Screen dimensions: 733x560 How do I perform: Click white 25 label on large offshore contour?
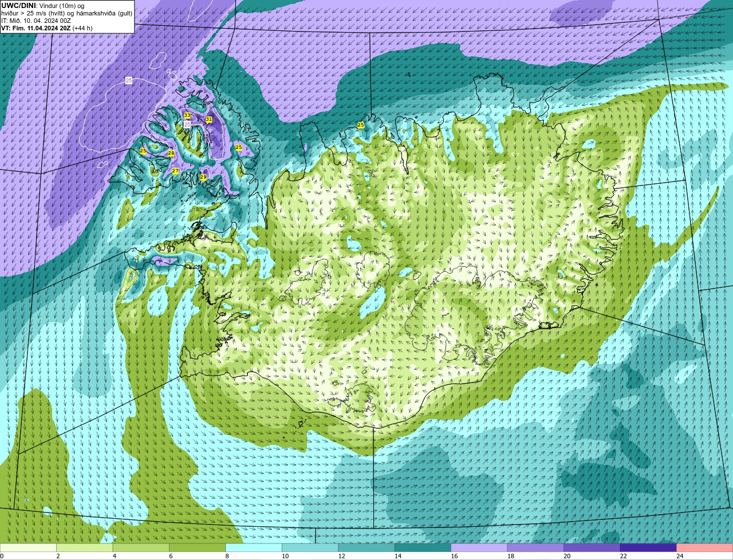tap(129, 81)
